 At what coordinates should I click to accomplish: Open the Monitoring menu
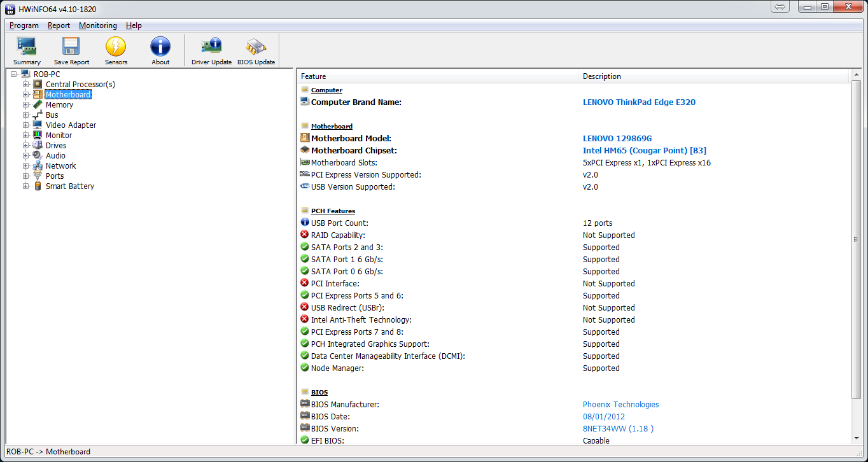coord(98,25)
